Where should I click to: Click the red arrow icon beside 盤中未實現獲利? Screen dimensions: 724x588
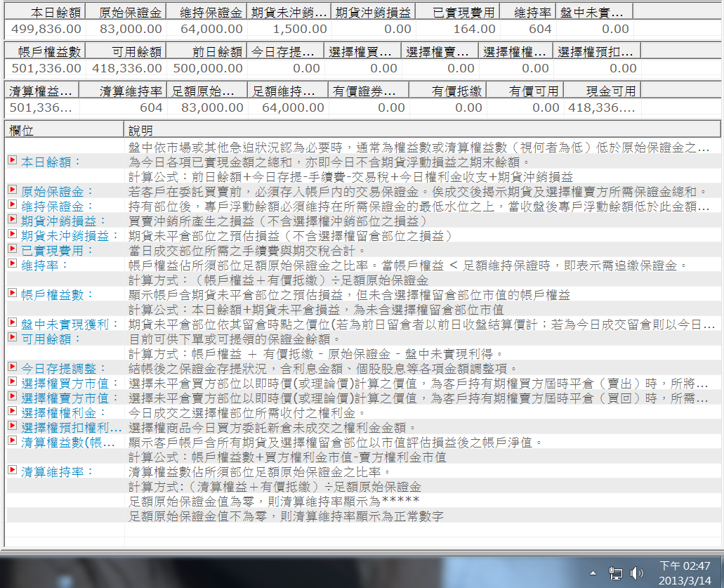coord(13,323)
